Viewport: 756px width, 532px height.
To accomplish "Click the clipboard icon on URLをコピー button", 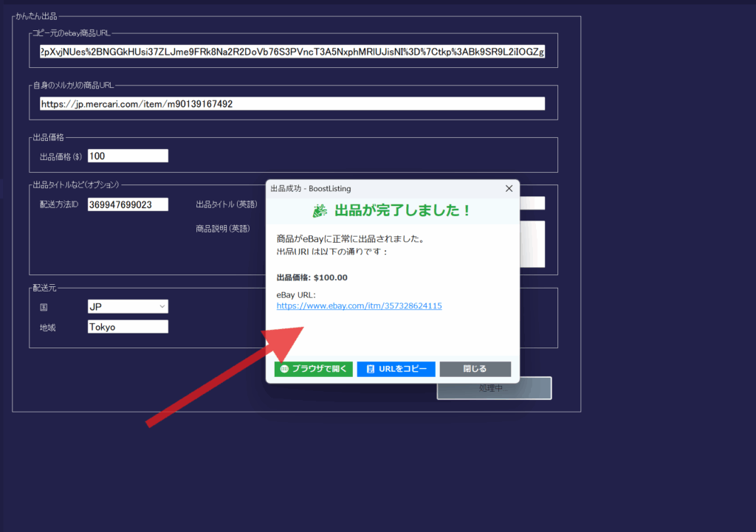I will pos(369,369).
